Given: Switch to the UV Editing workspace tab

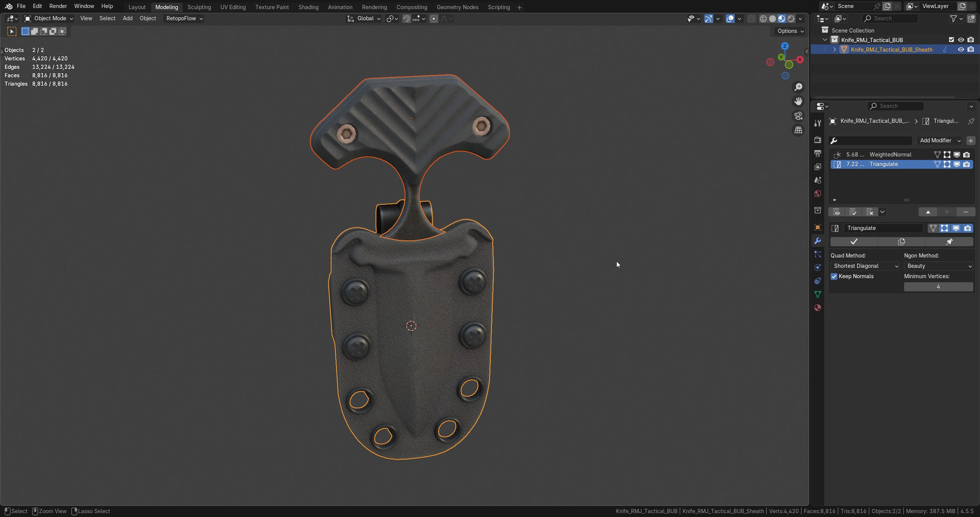Looking at the screenshot, I should (233, 7).
